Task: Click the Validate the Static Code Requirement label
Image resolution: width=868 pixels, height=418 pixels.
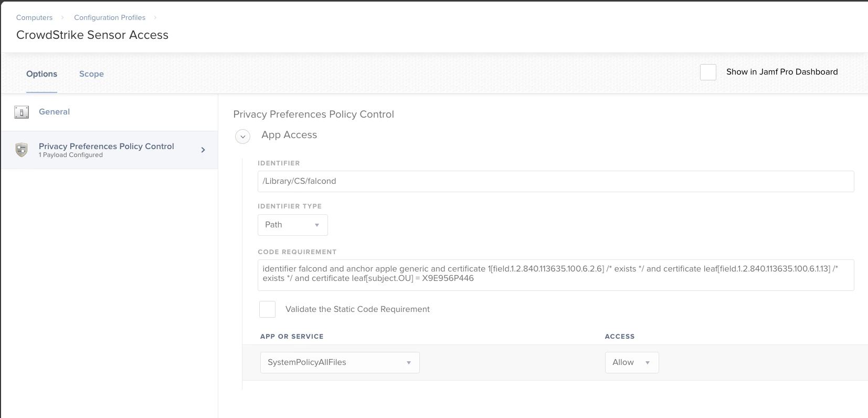Action: (x=357, y=309)
